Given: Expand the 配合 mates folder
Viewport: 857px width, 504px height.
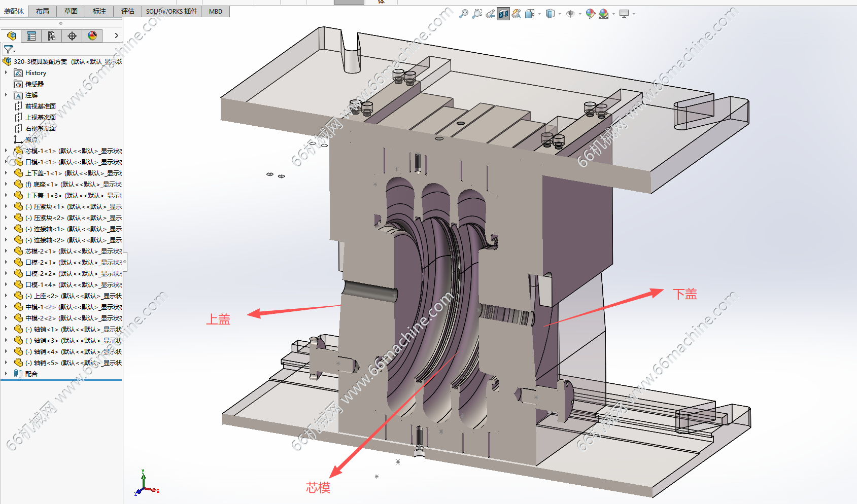Looking at the screenshot, I should 6,374.
